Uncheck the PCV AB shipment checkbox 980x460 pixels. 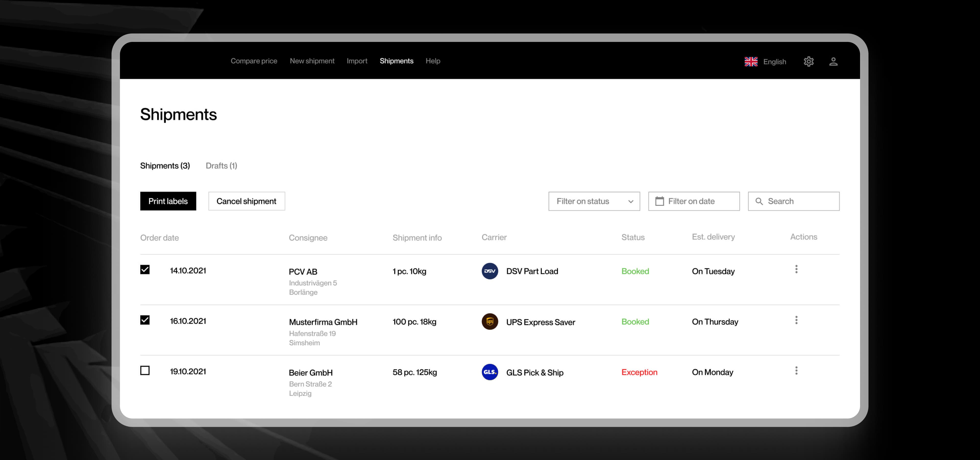tap(144, 270)
